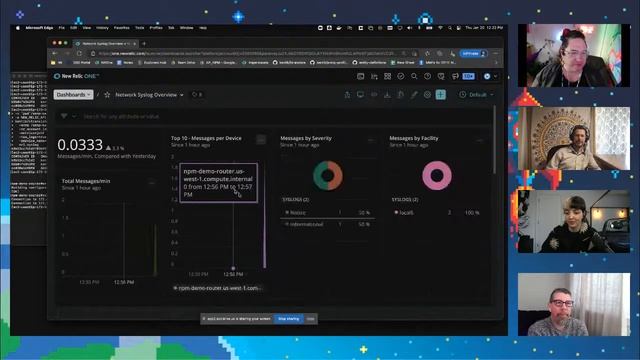The image size is (640, 360).
Task: Open Messages by Facility widget options menu
Action: [480, 140]
